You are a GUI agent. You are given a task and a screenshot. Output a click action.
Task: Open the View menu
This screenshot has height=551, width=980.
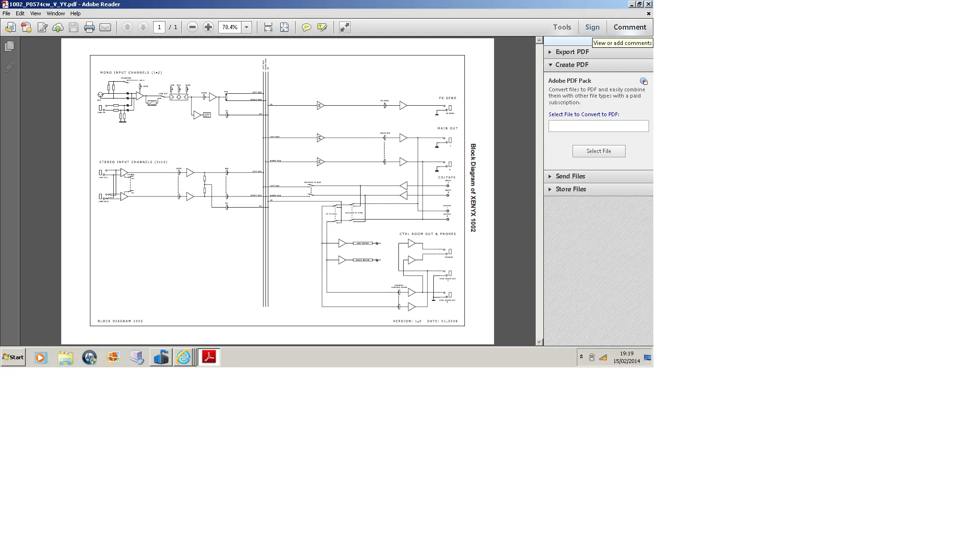(x=35, y=13)
